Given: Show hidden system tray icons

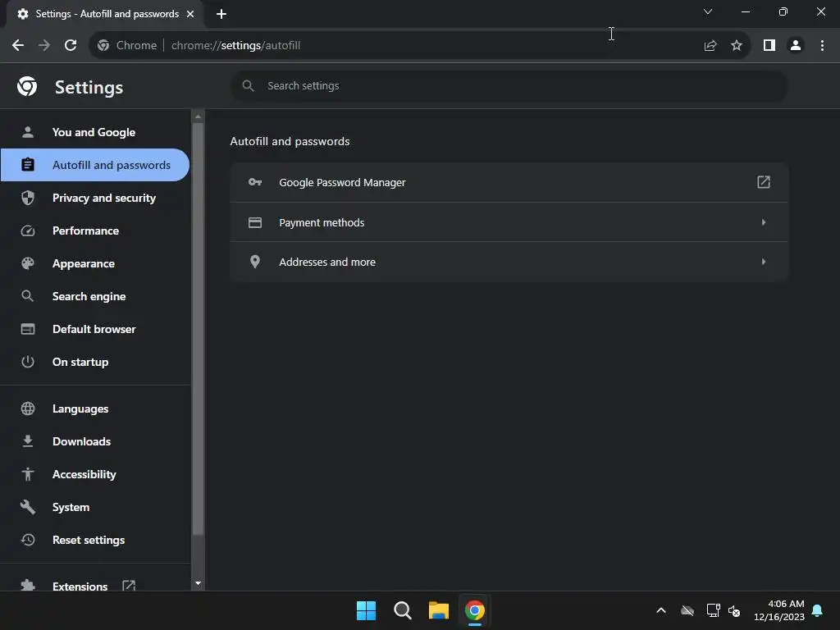Looking at the screenshot, I should point(661,610).
